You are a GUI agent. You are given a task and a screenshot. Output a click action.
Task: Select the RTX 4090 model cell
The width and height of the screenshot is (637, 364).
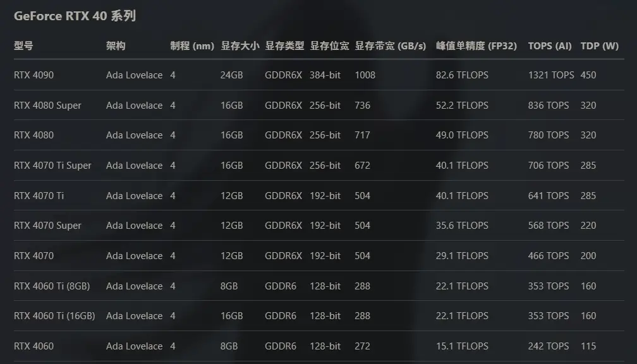pyautogui.click(x=33, y=75)
